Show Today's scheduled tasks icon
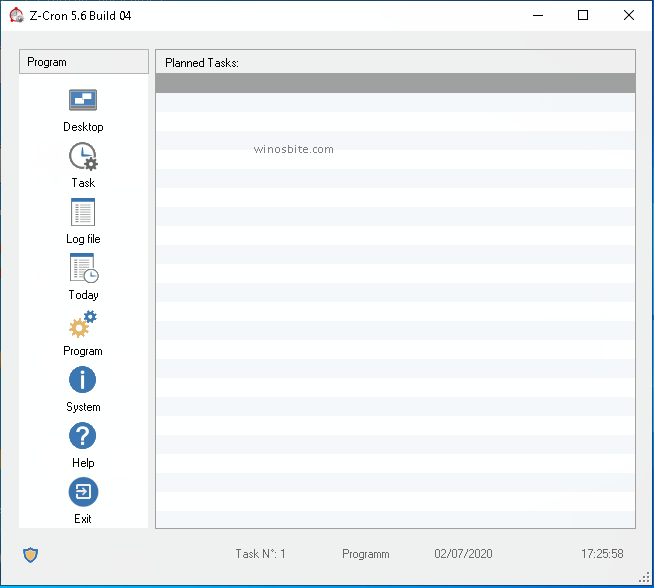This screenshot has height=588, width=654. pyautogui.click(x=83, y=268)
